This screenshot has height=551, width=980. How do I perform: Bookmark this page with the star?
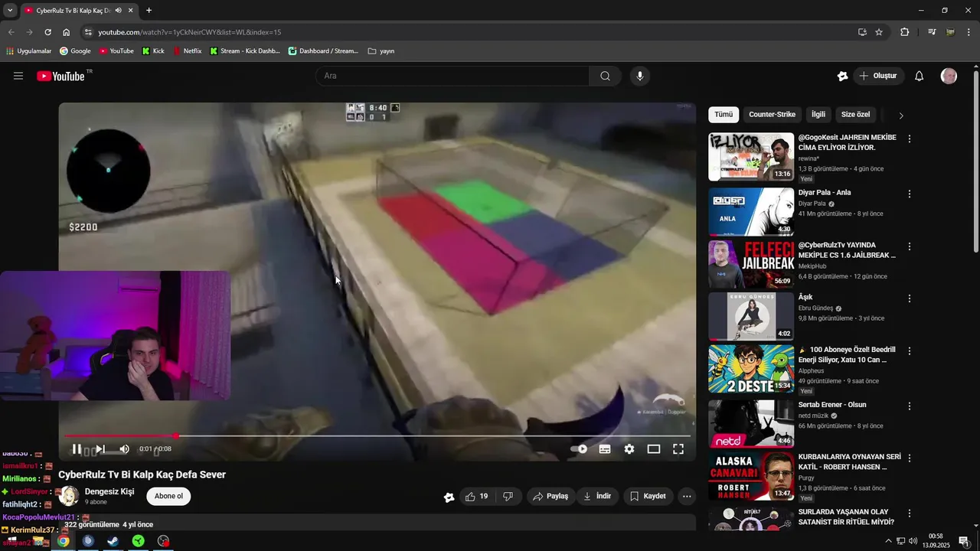pos(879,32)
